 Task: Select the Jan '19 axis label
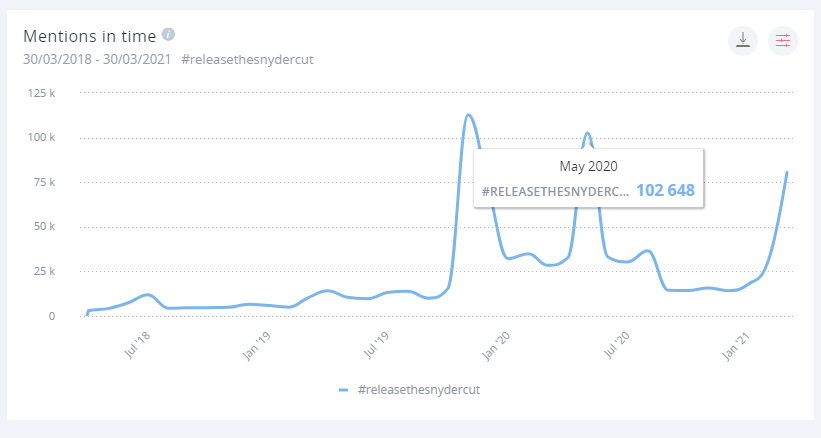tap(259, 342)
